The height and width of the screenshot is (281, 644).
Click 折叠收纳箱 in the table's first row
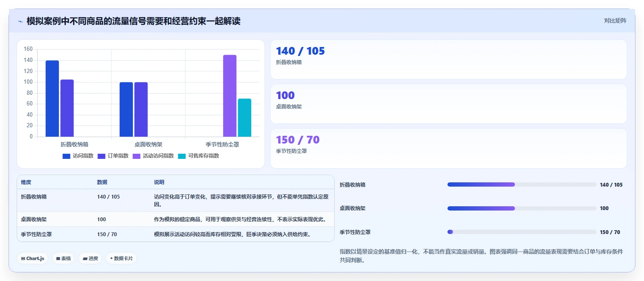[34, 197]
